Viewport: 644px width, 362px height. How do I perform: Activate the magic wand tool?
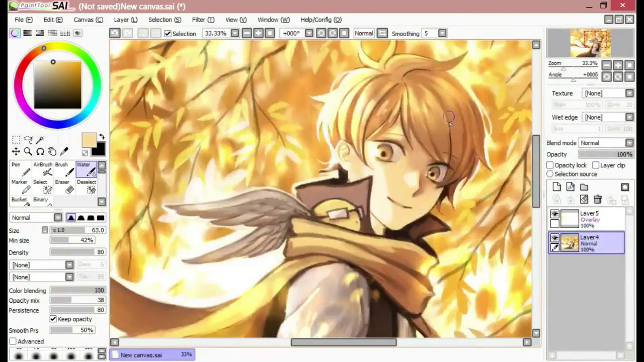click(x=40, y=140)
